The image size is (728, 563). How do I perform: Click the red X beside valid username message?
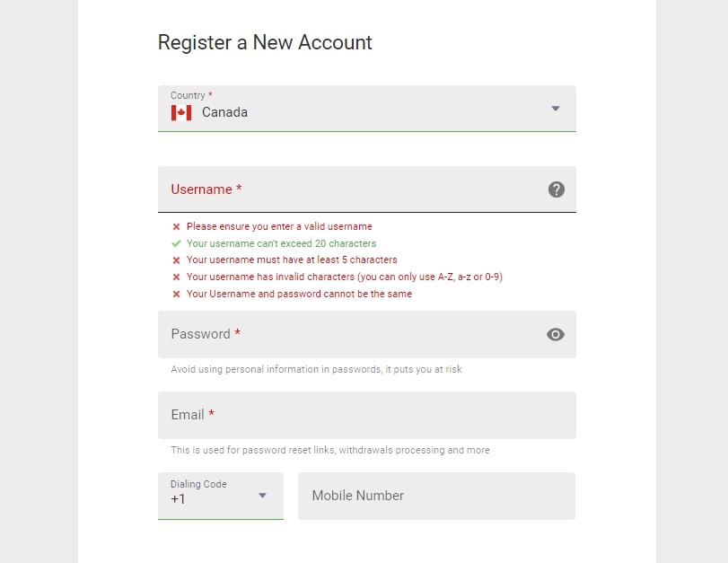click(x=177, y=226)
